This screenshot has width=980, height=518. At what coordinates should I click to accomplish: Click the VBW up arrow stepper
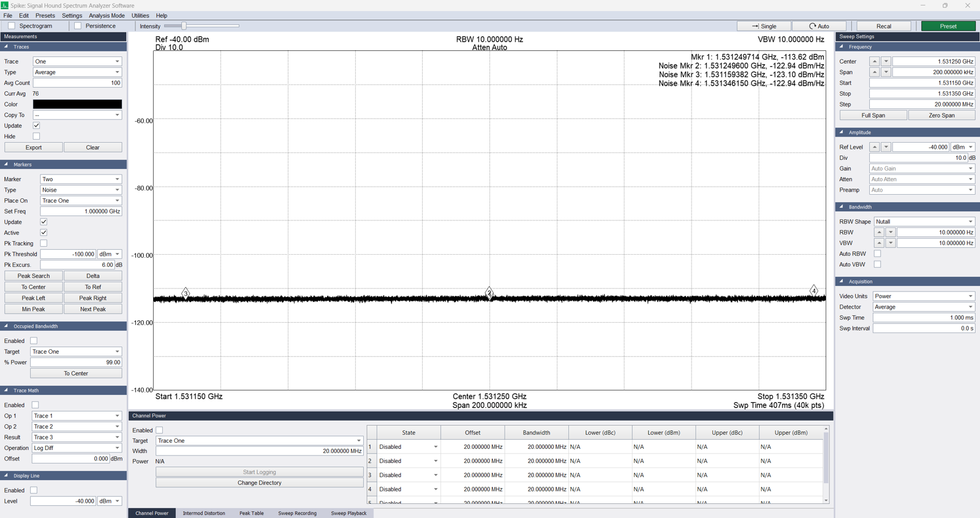(879, 243)
